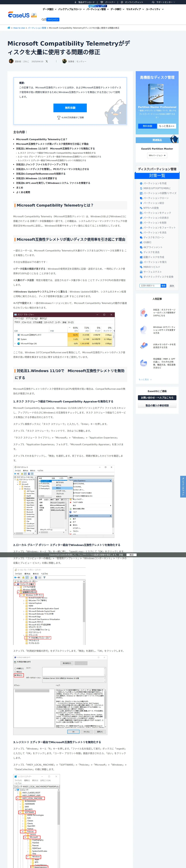This screenshot has height=868, width=186.
Task: Click the サインイン button
Action: [53, 20]
